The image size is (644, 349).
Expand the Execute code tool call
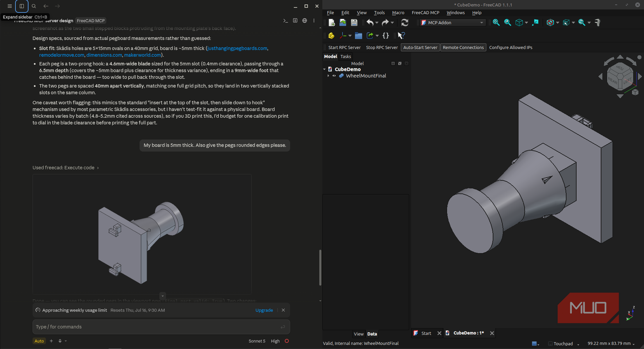[x=66, y=168]
